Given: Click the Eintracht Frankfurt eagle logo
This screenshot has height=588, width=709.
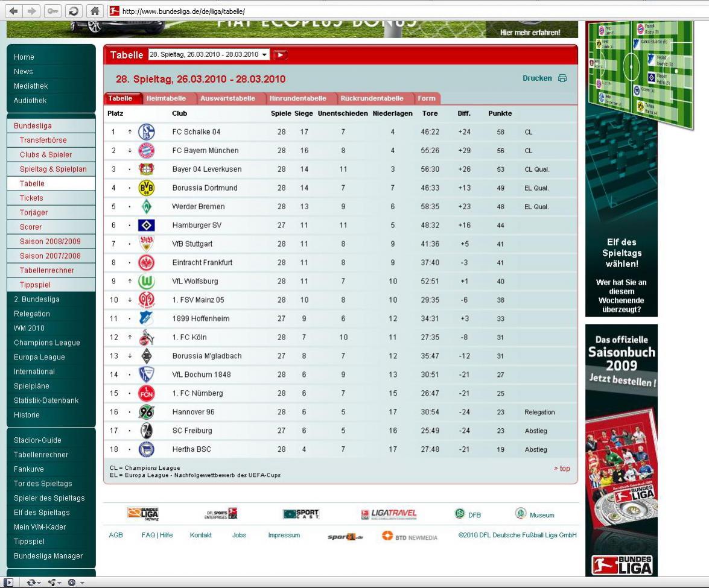Looking at the screenshot, I should 147,262.
